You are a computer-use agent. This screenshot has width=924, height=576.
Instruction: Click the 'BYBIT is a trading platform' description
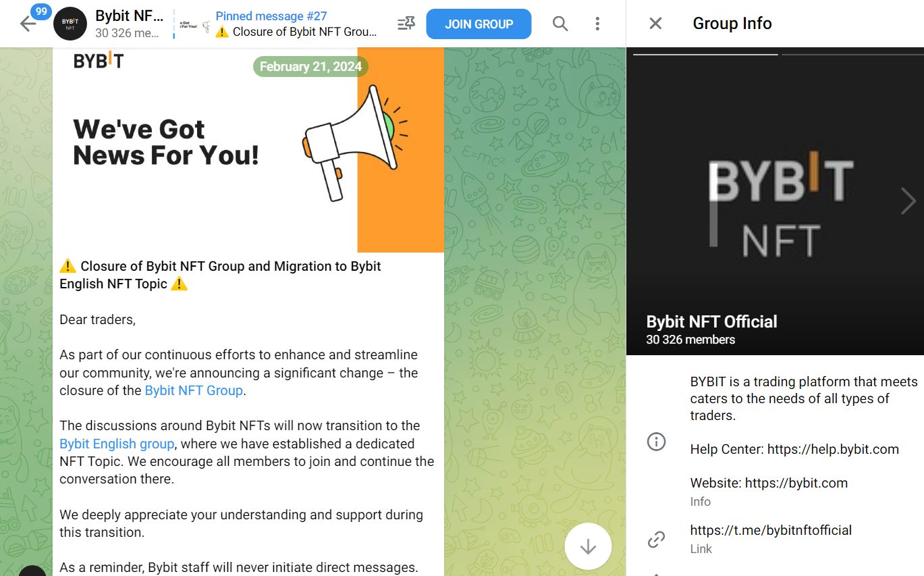[803, 398]
